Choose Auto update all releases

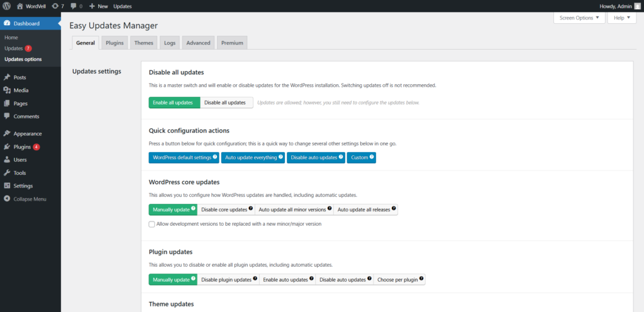(x=366, y=209)
